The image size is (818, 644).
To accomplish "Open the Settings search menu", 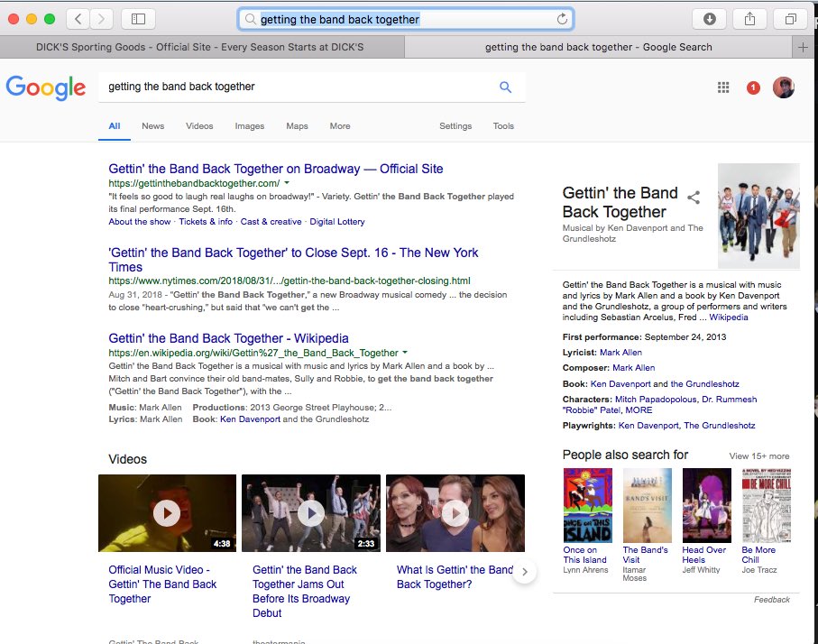I will pyautogui.click(x=455, y=126).
